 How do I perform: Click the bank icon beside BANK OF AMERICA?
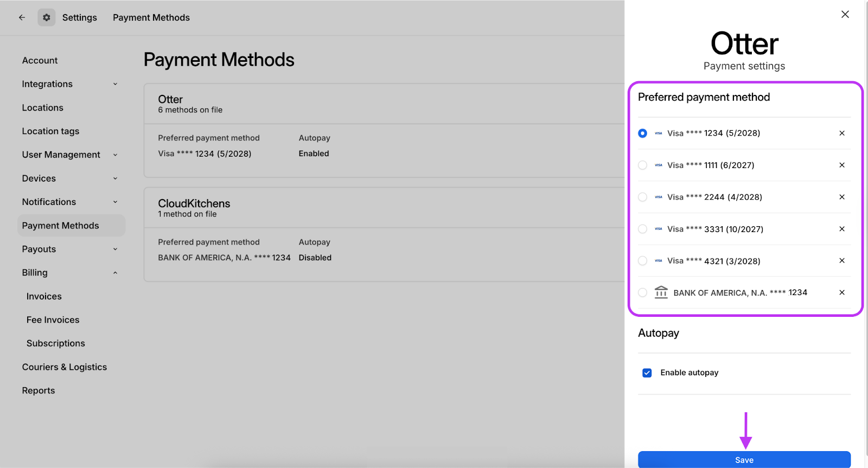(x=661, y=292)
